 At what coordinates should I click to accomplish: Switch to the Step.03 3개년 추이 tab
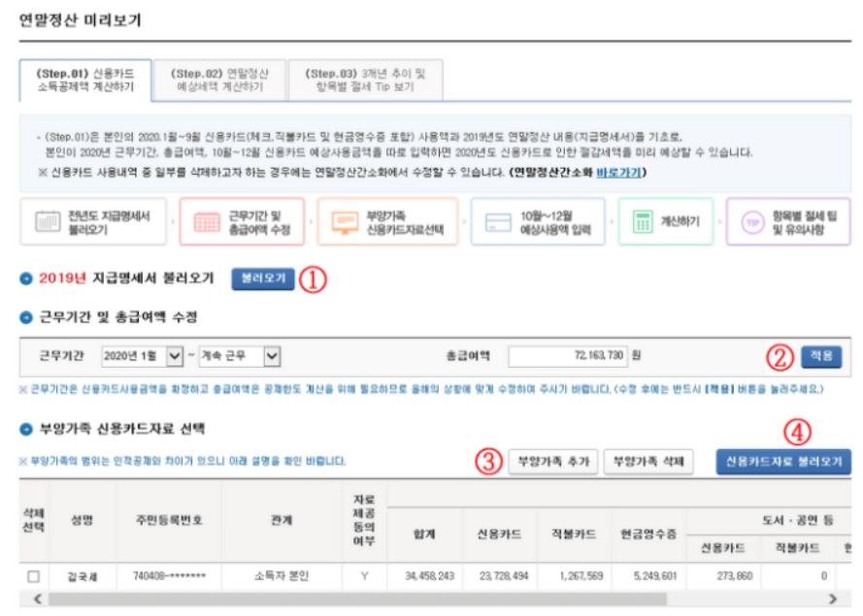click(x=365, y=81)
